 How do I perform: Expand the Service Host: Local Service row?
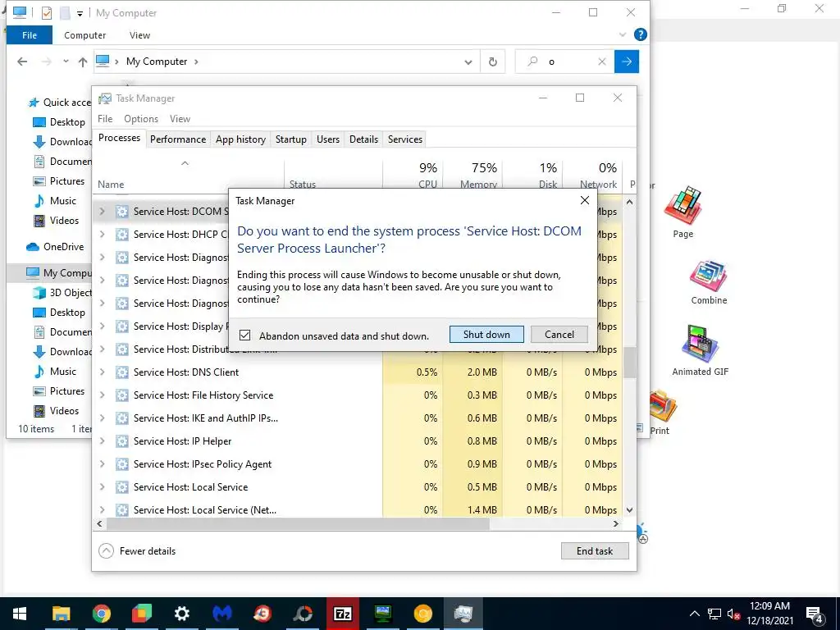[x=103, y=487]
